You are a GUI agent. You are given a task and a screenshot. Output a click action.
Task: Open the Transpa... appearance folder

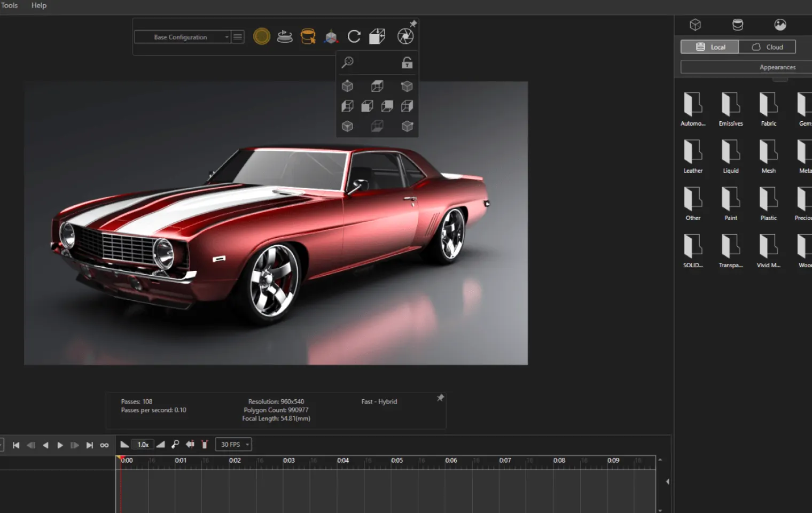(x=731, y=251)
